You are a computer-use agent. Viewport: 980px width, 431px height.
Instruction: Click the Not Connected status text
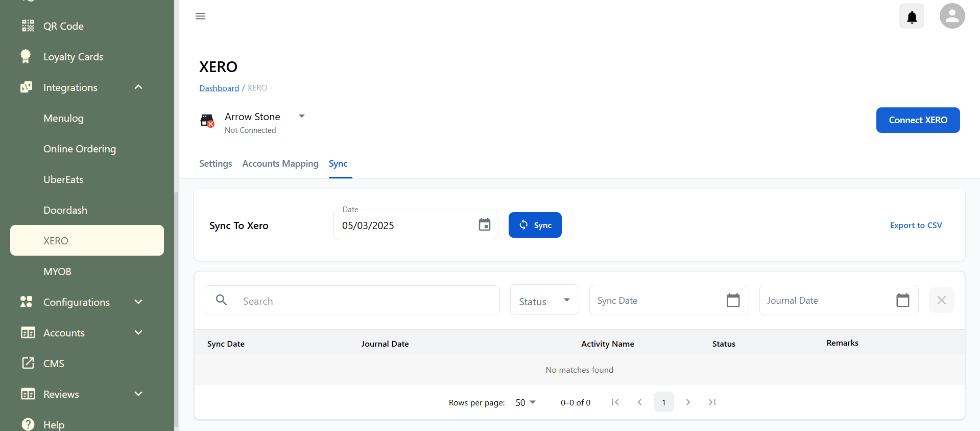tap(250, 130)
